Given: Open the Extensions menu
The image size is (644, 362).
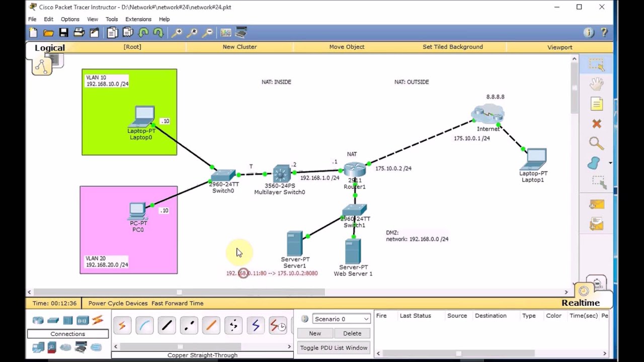Looking at the screenshot, I should pyautogui.click(x=138, y=19).
